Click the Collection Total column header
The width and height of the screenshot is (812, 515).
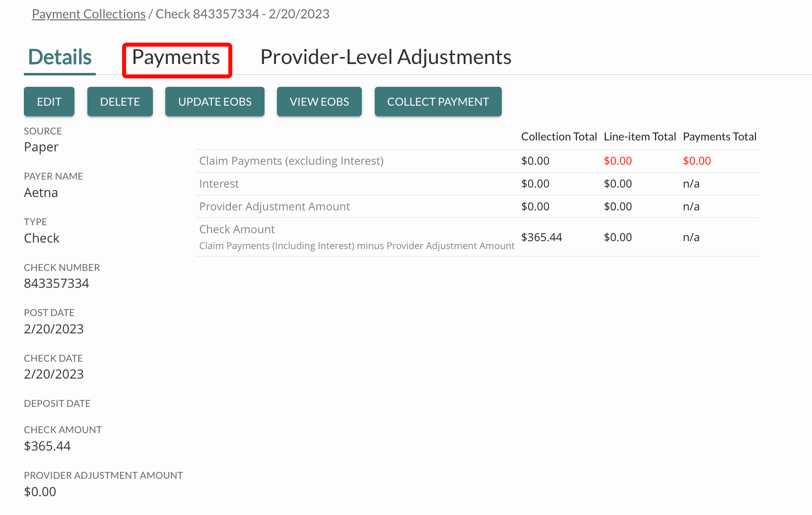tap(559, 136)
